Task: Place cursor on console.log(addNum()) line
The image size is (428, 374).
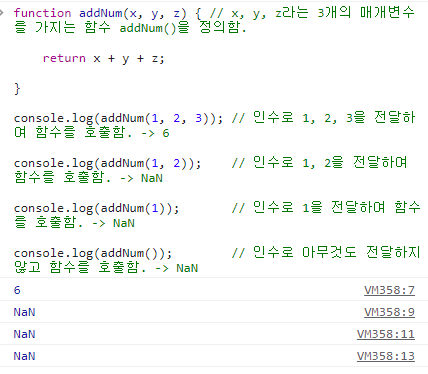Action: tap(93, 253)
